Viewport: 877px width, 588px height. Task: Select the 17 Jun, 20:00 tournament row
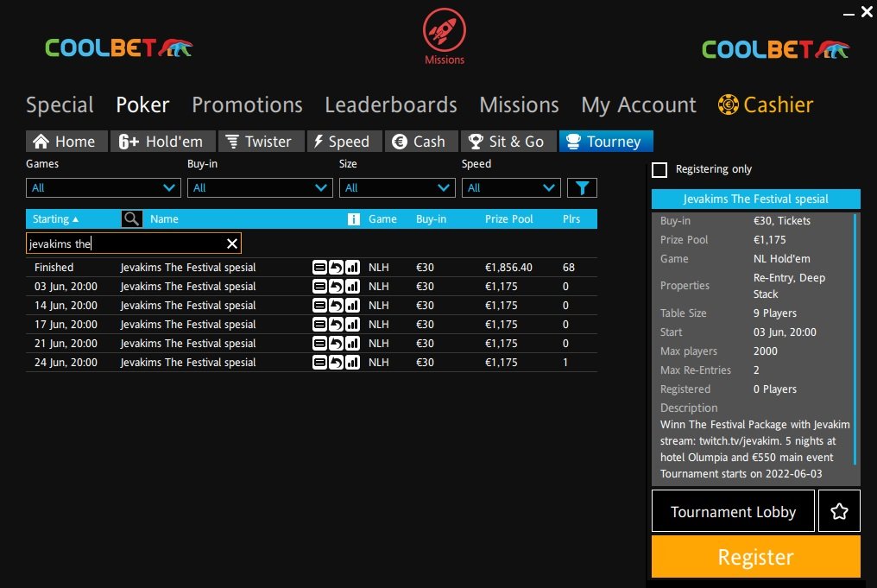(x=312, y=325)
